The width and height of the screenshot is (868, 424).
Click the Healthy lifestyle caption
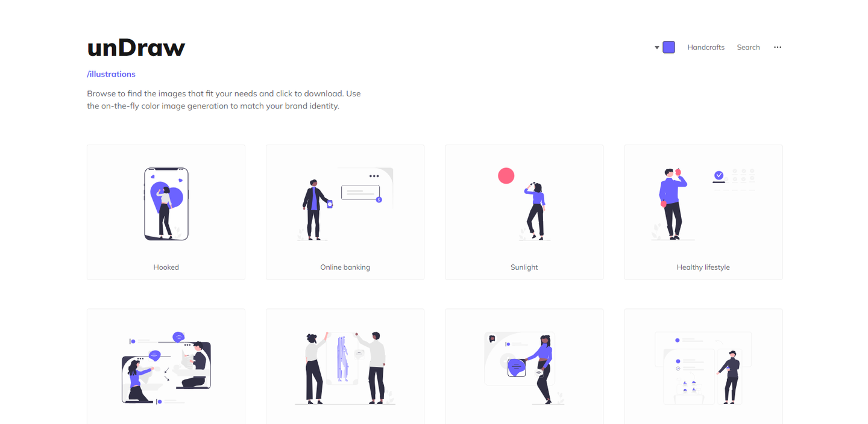pos(703,267)
